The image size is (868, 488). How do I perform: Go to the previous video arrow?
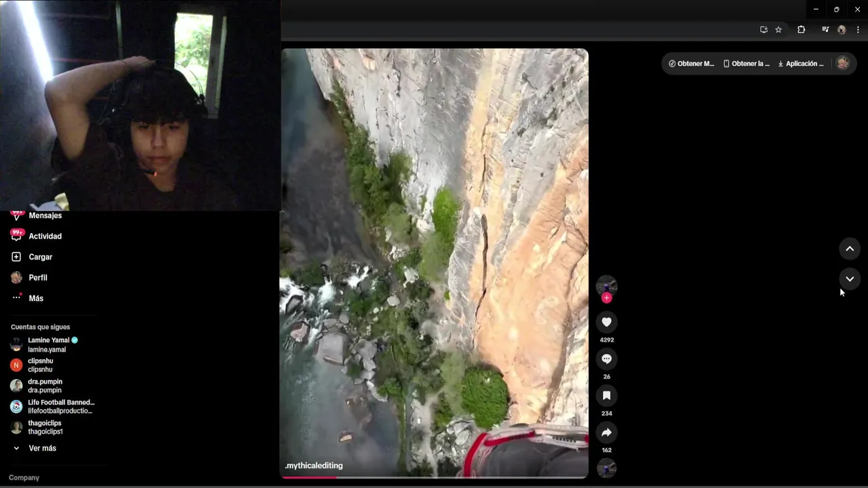pyautogui.click(x=849, y=249)
